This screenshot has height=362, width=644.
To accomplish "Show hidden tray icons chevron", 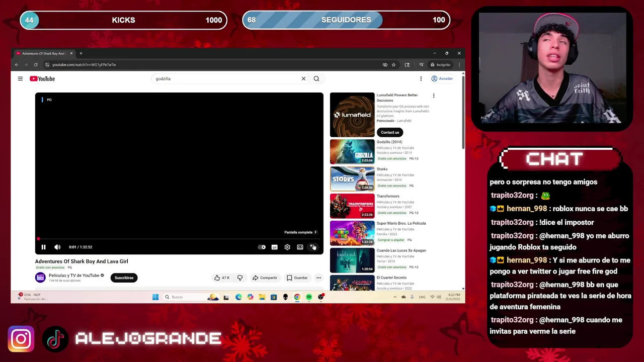I will pyautogui.click(x=395, y=297).
